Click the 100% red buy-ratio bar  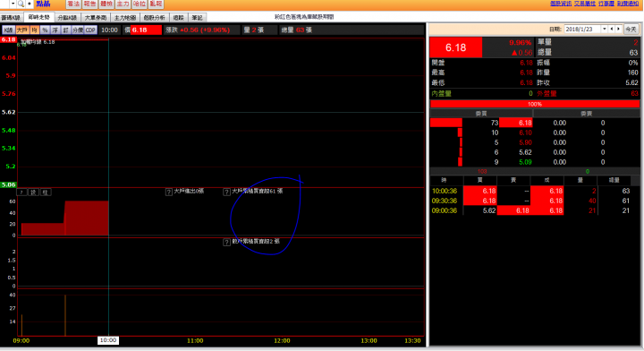coord(535,104)
